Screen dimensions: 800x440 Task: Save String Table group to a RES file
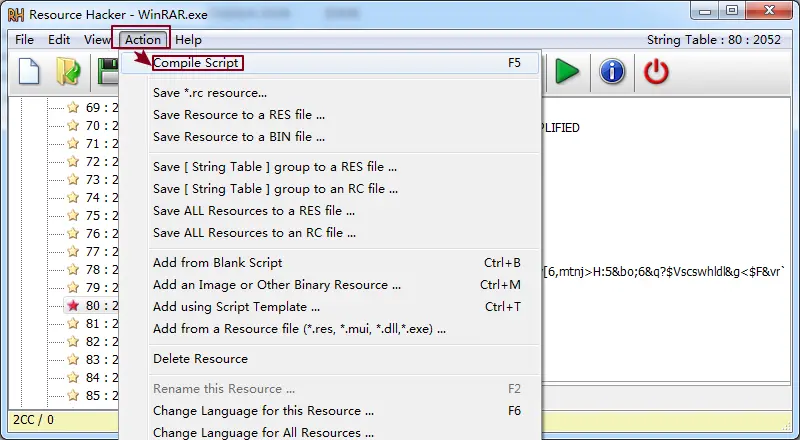[330, 167]
